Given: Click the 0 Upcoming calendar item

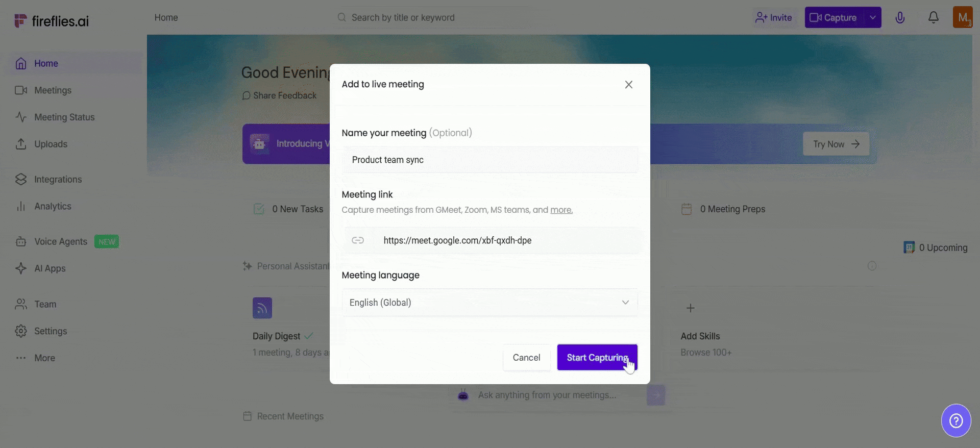Looking at the screenshot, I should point(936,248).
